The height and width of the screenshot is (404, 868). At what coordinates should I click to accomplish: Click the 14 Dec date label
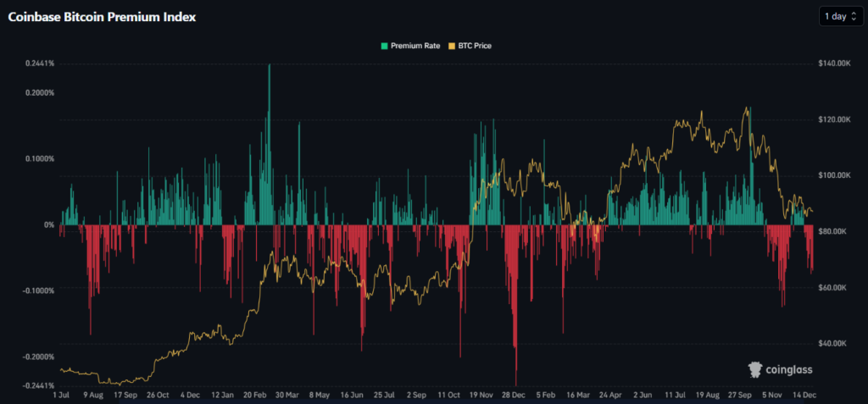[804, 396]
